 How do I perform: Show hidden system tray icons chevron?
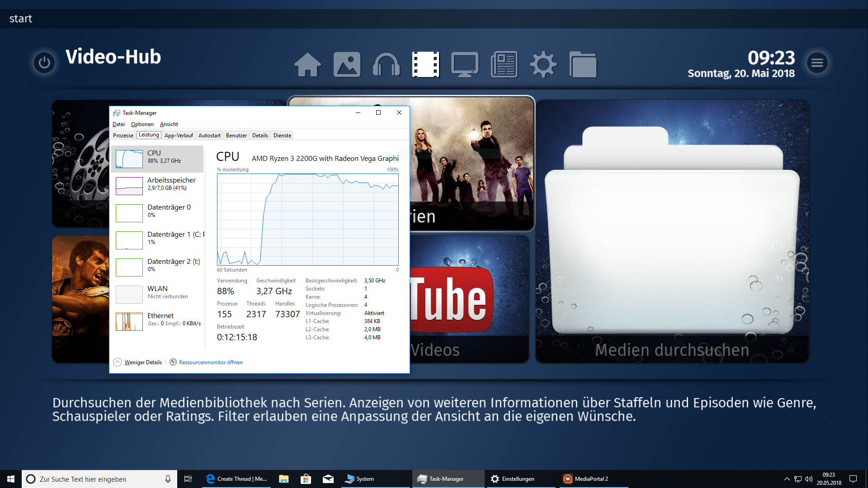point(787,479)
